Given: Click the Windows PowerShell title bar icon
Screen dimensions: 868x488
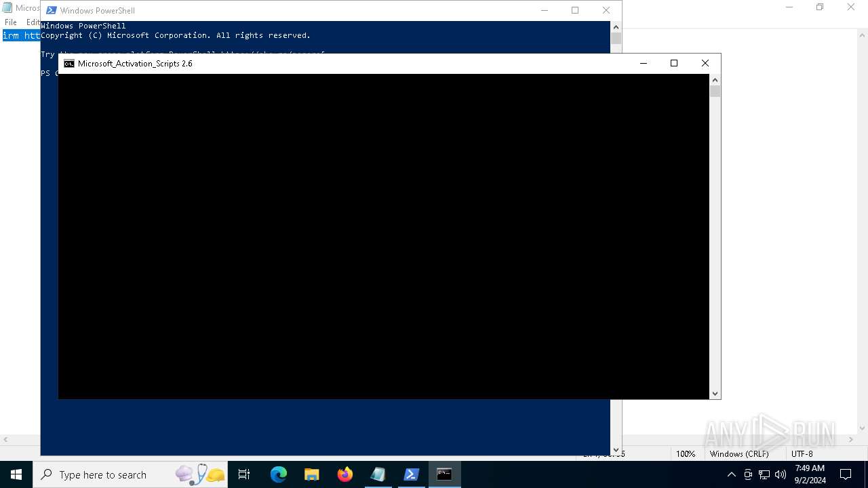Looking at the screenshot, I should 51,10.
